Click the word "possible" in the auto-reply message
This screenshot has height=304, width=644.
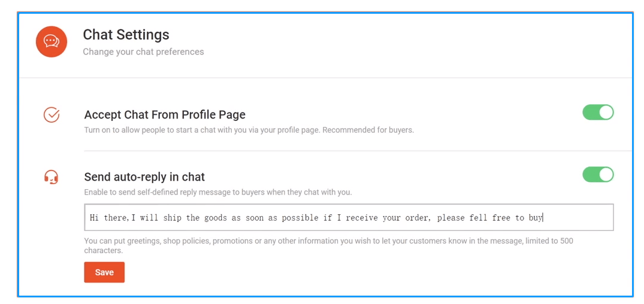pyautogui.click(x=300, y=218)
